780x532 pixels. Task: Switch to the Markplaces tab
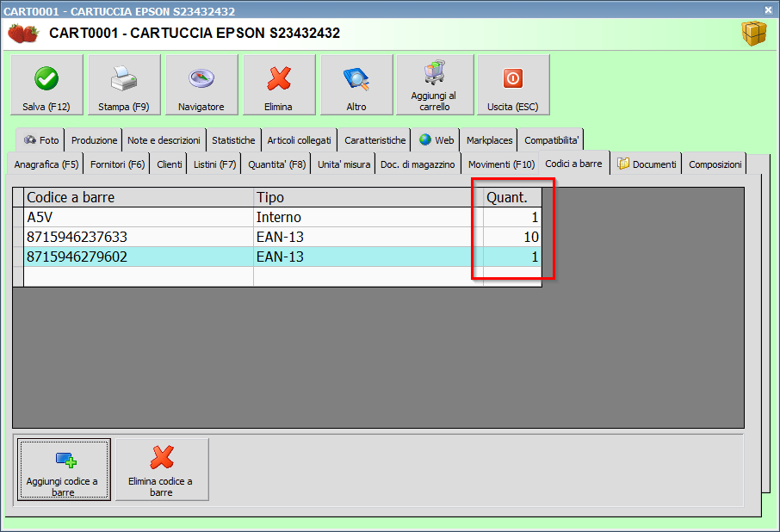coord(489,140)
